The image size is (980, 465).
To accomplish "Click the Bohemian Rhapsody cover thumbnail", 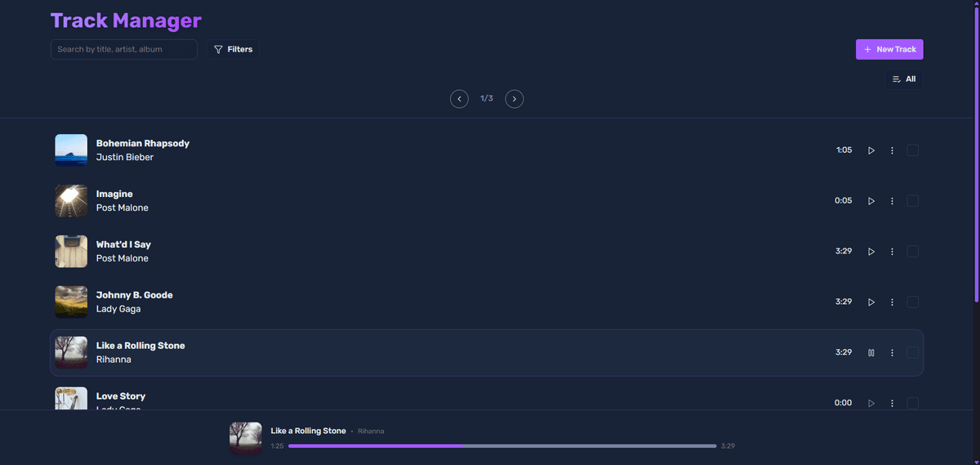I will (71, 150).
